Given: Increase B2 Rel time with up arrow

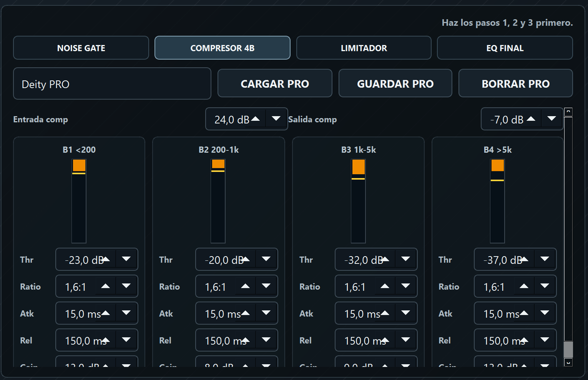Looking at the screenshot, I should 246,340.
